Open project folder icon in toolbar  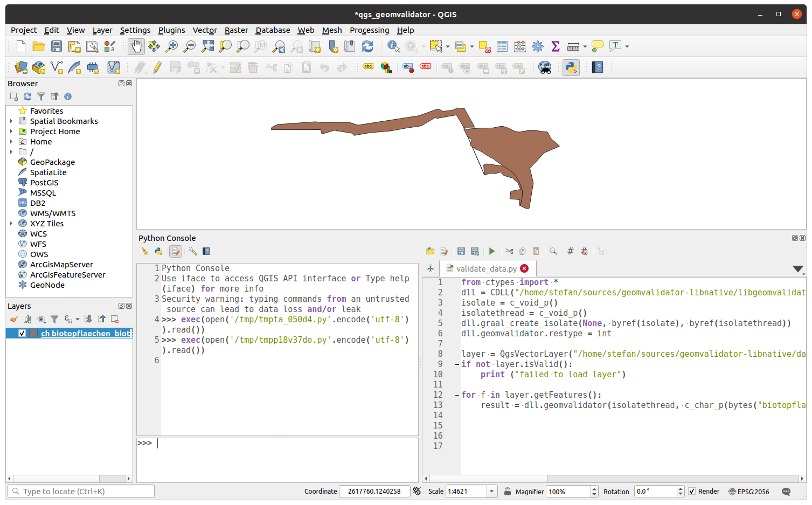point(38,46)
